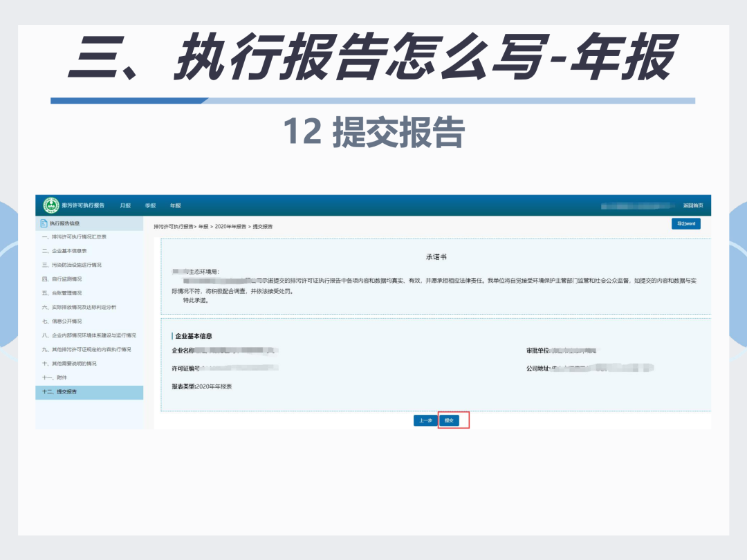The width and height of the screenshot is (747, 560).
Task: Select 六、实际排放情况及达标判定分析
Action: [89, 307]
